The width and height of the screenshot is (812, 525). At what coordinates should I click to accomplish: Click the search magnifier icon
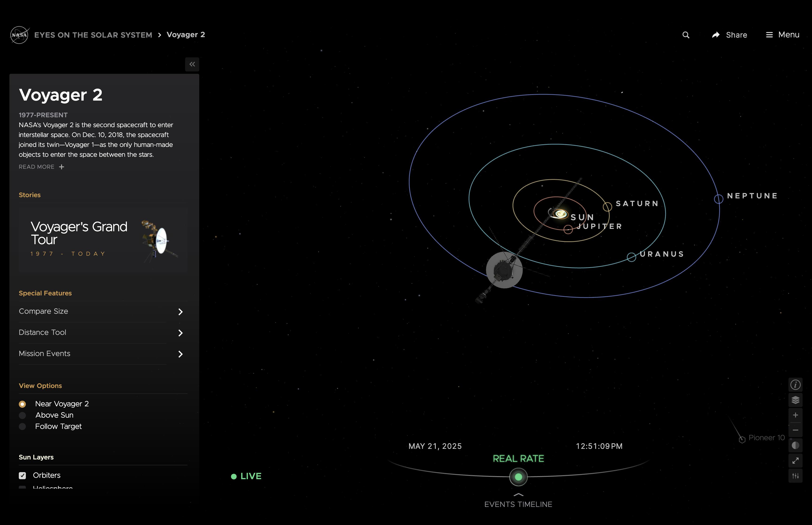pos(686,35)
